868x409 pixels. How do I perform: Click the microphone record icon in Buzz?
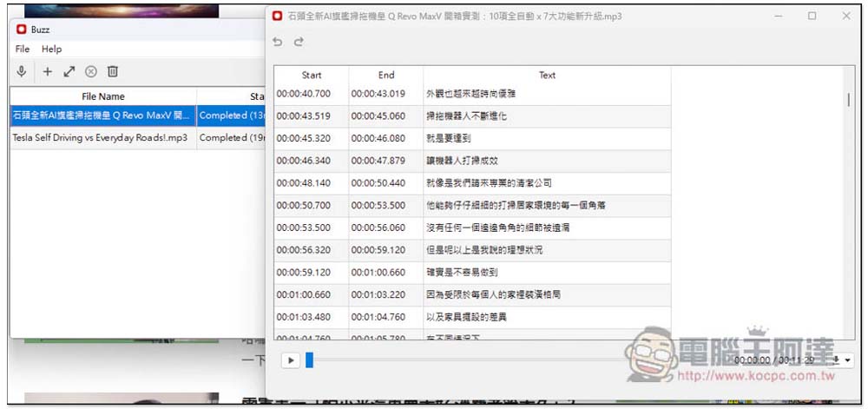22,71
